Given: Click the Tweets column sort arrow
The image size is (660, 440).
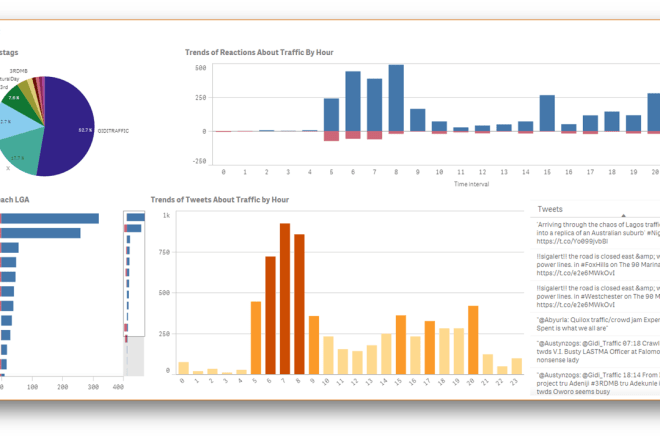Looking at the screenshot, I should [623, 215].
